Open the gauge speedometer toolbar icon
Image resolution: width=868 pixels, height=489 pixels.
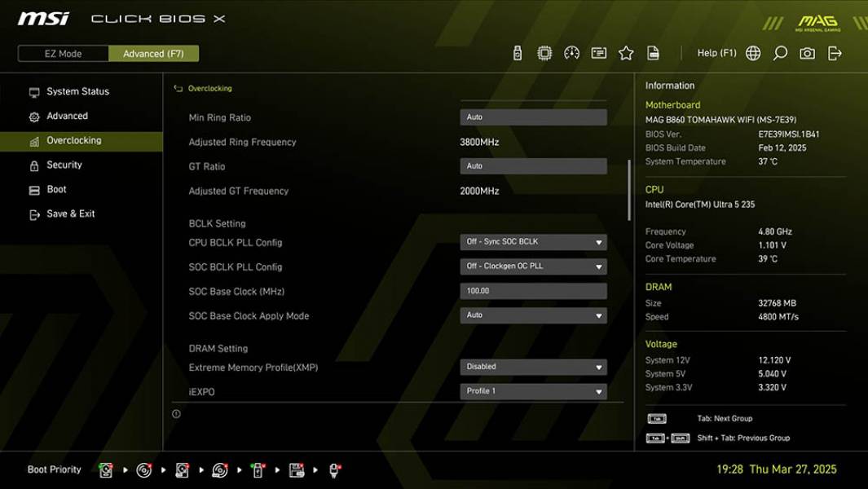(x=571, y=53)
